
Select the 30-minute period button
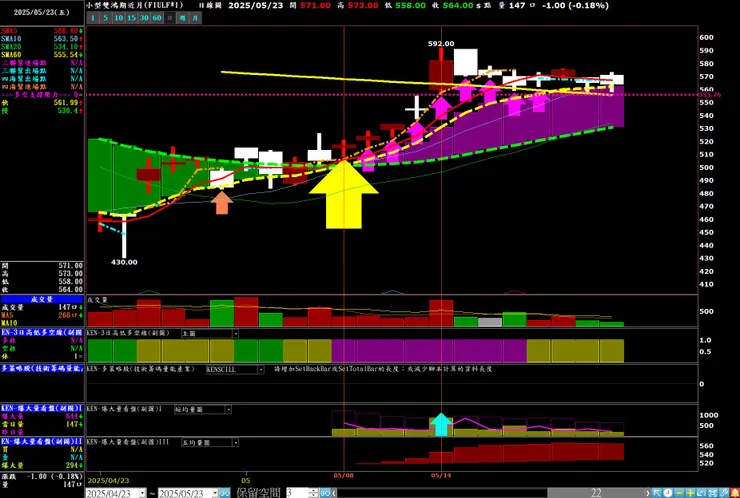coord(144,18)
